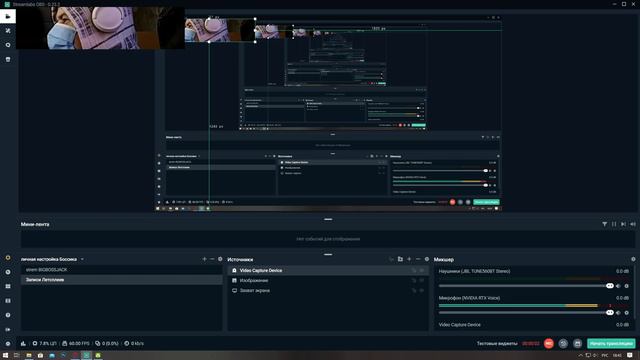Add a new source with plus icon

click(409, 259)
